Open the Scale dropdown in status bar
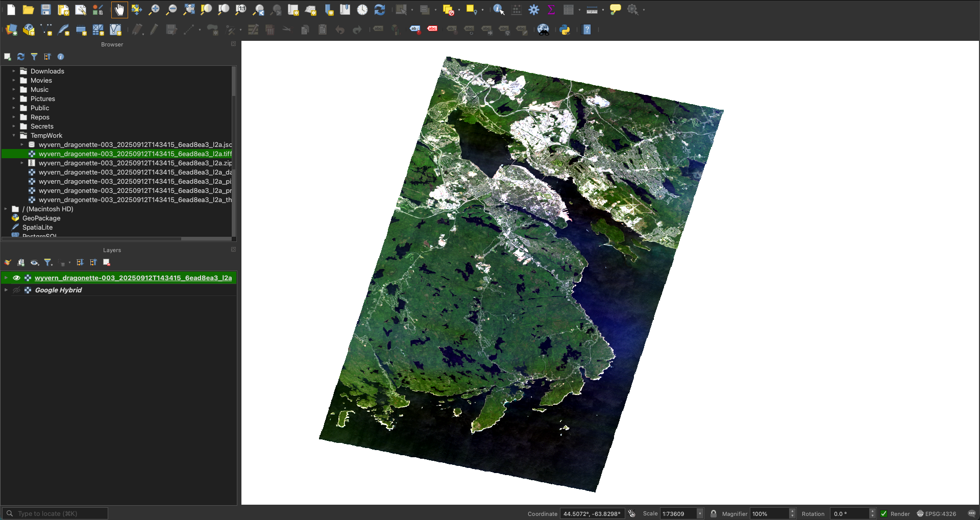Viewport: 980px width, 520px height. tap(700, 514)
